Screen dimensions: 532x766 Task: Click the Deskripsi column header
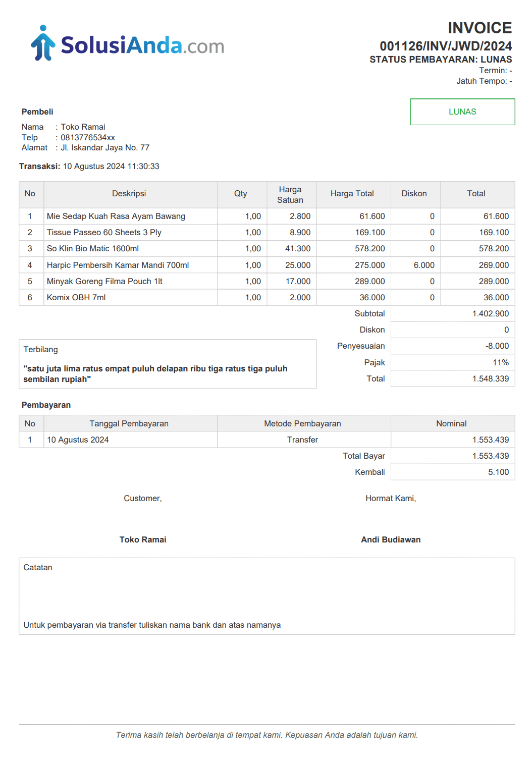129,194
